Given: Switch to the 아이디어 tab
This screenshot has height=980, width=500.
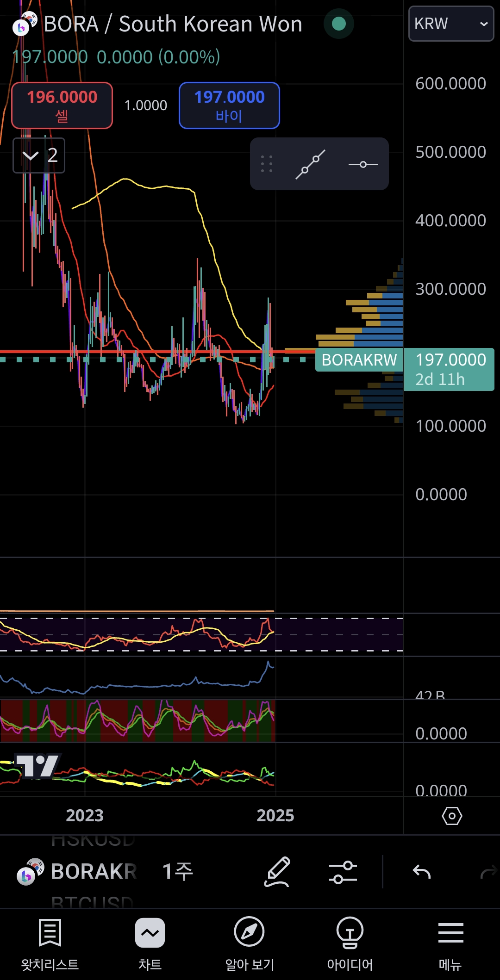Looking at the screenshot, I should pos(350,944).
